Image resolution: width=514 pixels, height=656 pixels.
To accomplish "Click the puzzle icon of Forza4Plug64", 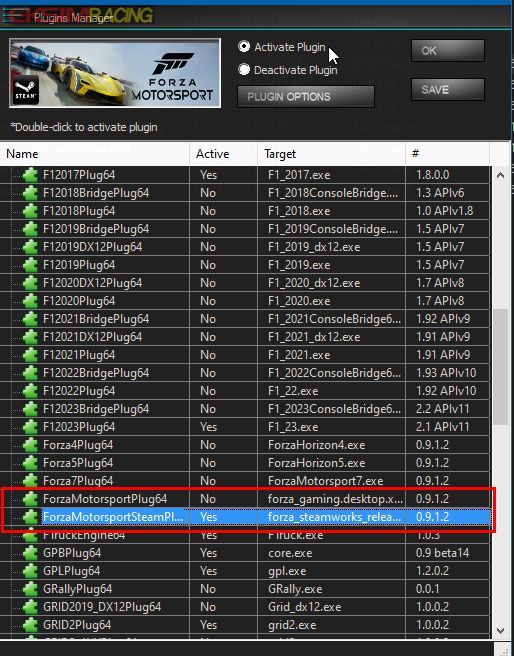I will [30, 445].
